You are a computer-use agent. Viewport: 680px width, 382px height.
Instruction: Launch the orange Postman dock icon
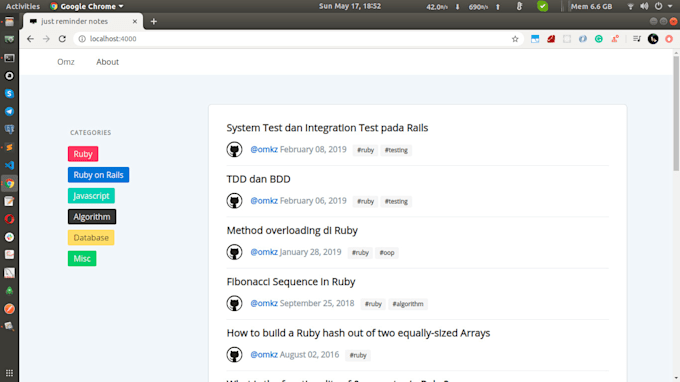click(x=9, y=309)
